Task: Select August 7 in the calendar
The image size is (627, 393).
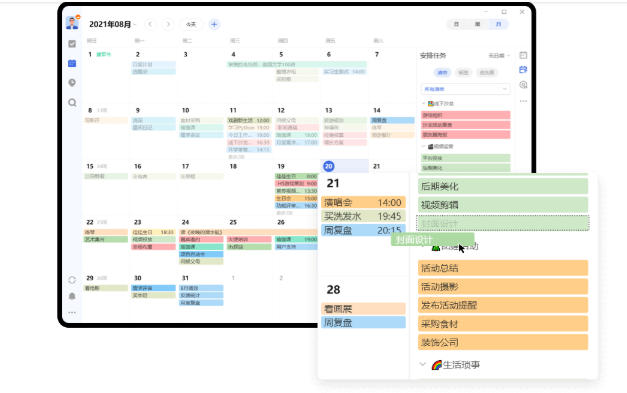Action: [377, 54]
